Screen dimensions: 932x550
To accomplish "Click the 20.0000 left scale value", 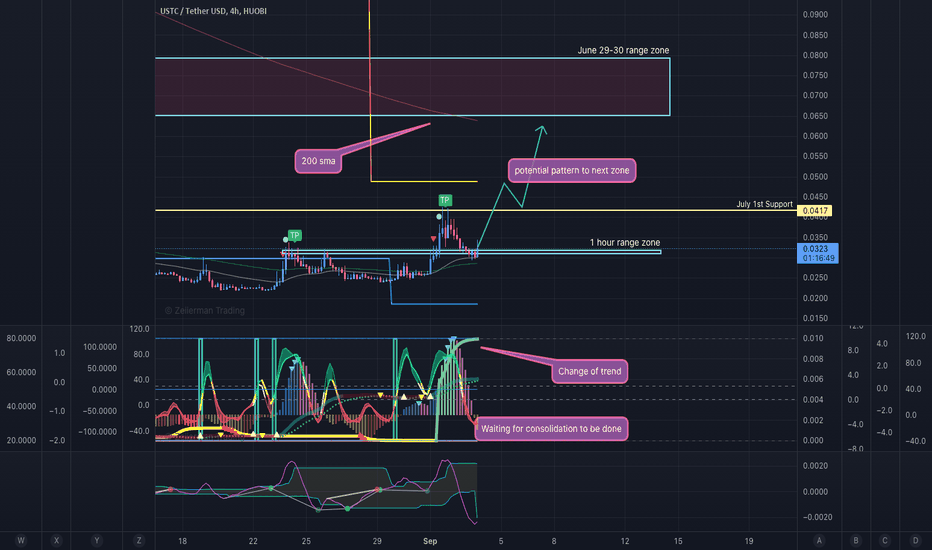I will [21, 441].
